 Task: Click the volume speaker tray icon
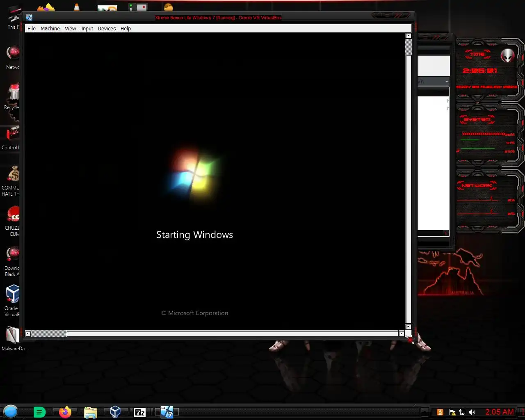472,412
